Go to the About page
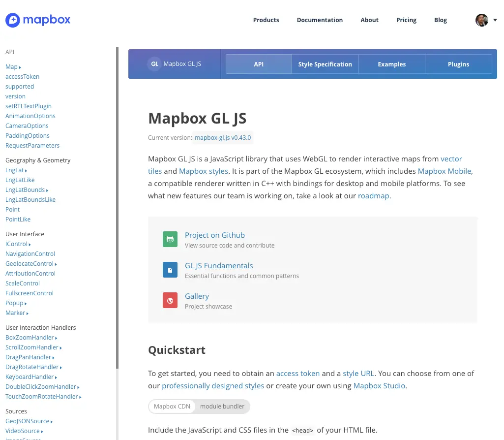The height and width of the screenshot is (440, 504). click(369, 20)
